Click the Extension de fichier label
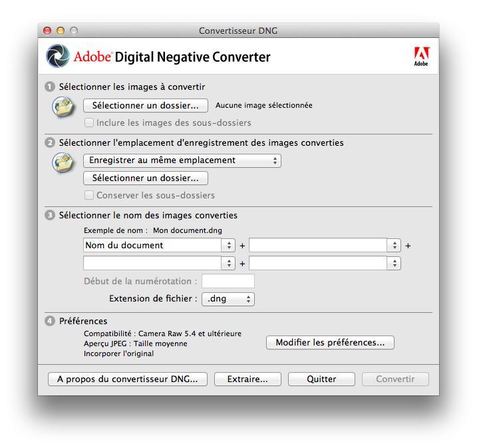 coord(153,299)
